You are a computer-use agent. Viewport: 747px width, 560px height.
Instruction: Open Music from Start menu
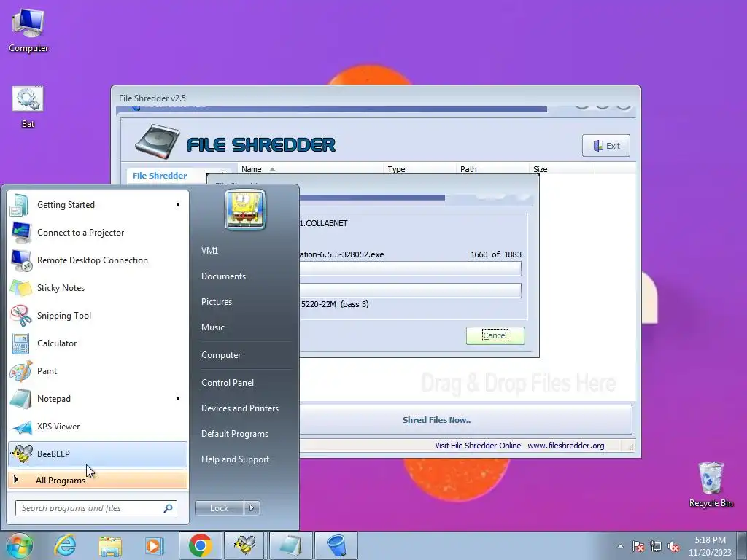point(213,327)
